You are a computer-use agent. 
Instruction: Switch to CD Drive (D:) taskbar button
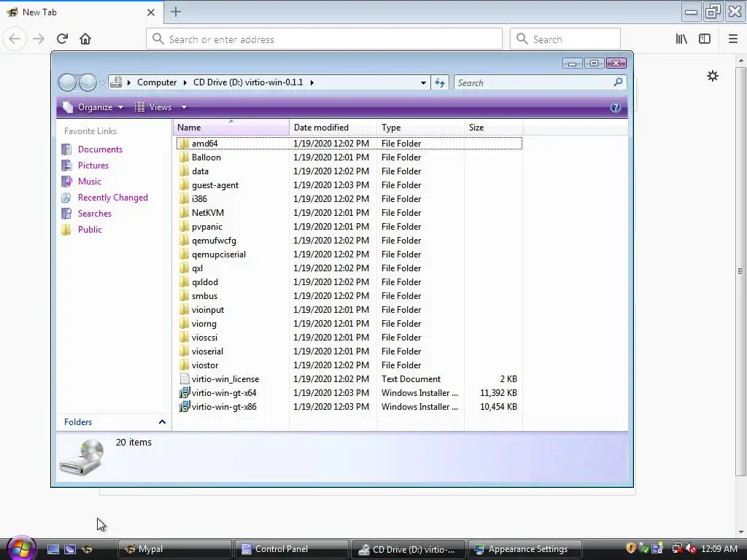(408, 549)
